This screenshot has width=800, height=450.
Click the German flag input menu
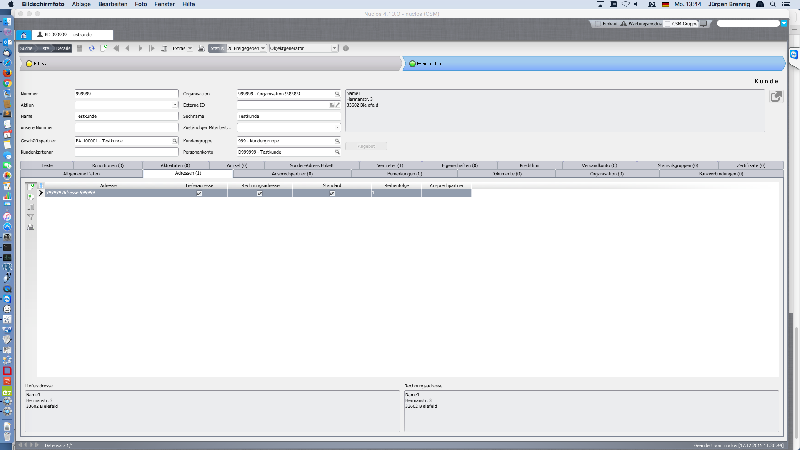665,4
